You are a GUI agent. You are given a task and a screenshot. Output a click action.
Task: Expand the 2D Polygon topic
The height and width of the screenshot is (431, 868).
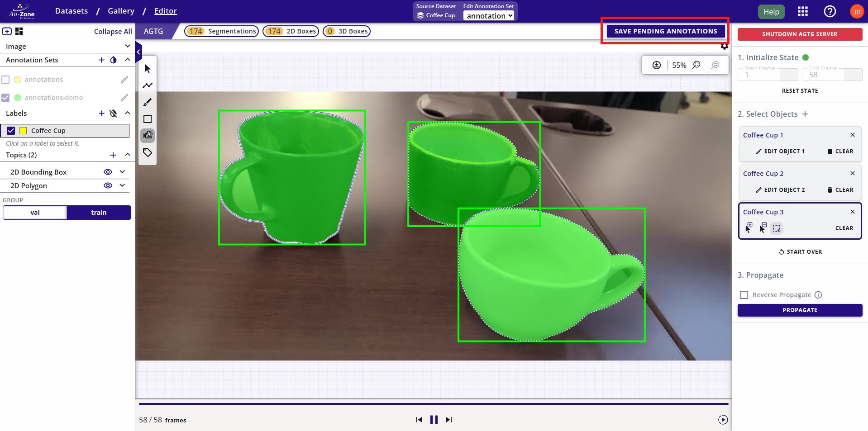(x=122, y=185)
